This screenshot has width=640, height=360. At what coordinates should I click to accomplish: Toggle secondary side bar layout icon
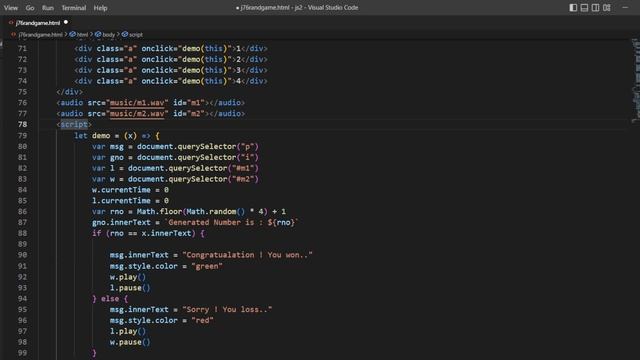pyautogui.click(x=596, y=8)
